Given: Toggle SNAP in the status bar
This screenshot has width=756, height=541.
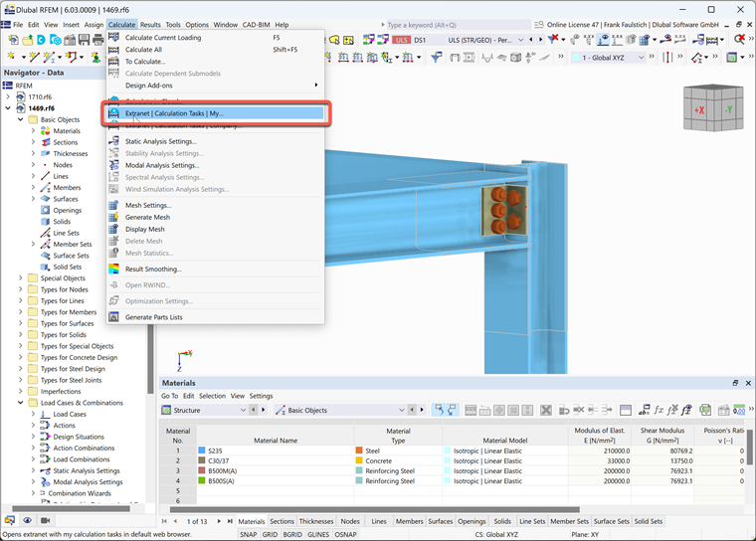Looking at the screenshot, I should 249,534.
